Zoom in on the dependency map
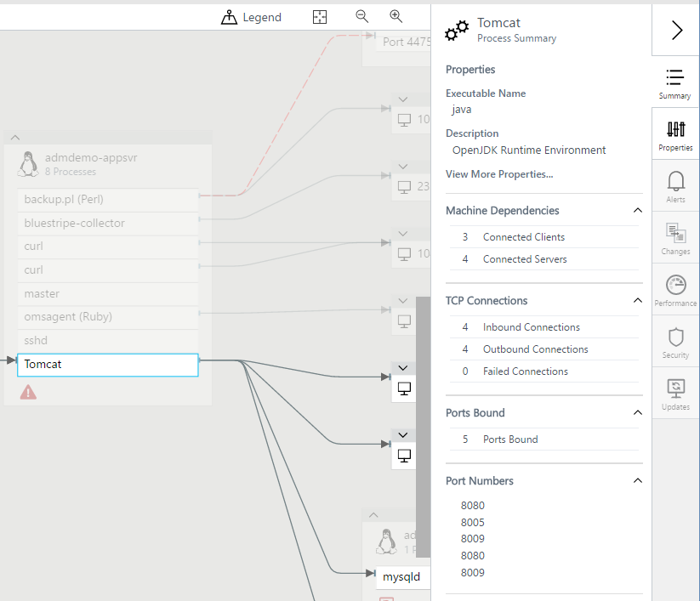Image resolution: width=700 pixels, height=601 pixels. click(x=396, y=16)
